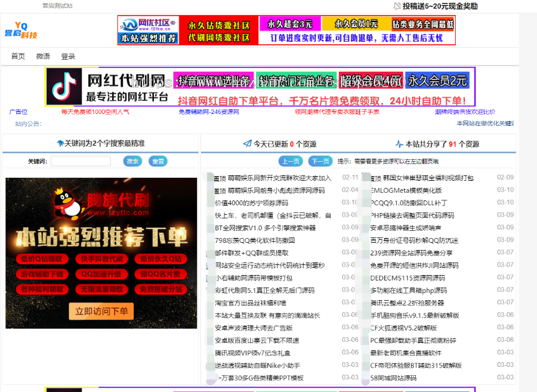
Task: Click the 搜索 search button
Action: click(132, 161)
